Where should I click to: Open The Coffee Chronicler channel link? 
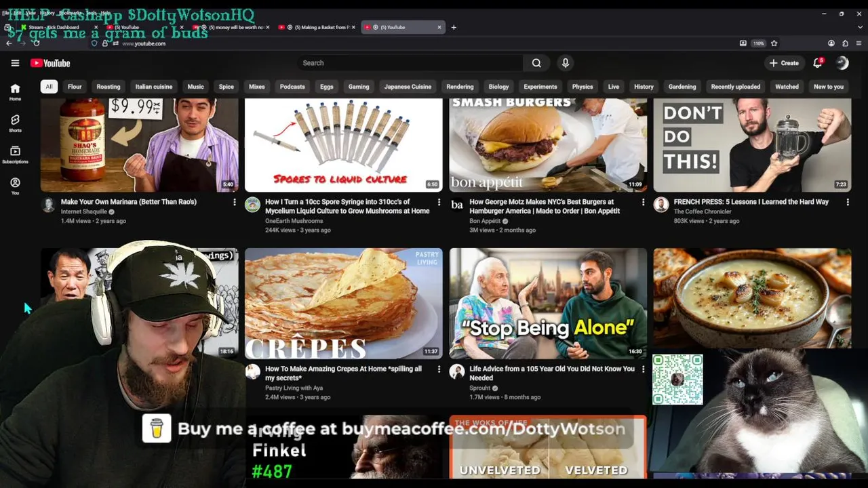pyautogui.click(x=703, y=211)
